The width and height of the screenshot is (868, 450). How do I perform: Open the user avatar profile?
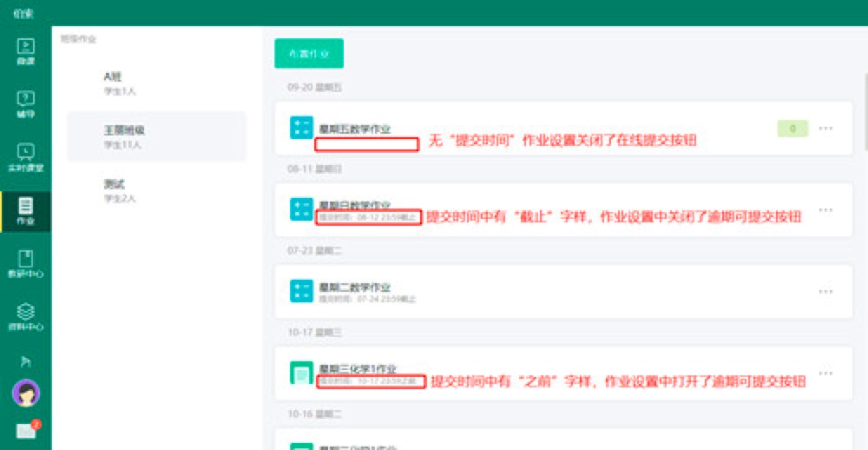pos(25,393)
